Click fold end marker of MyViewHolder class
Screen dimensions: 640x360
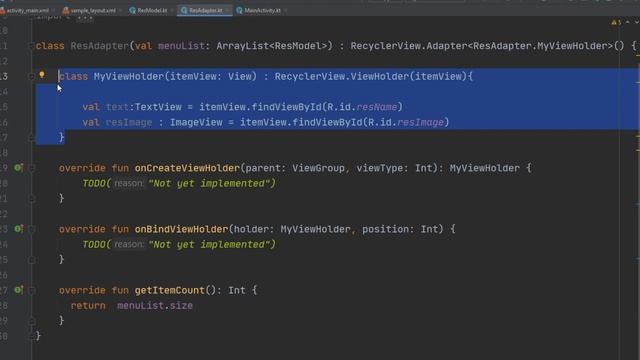[31, 138]
